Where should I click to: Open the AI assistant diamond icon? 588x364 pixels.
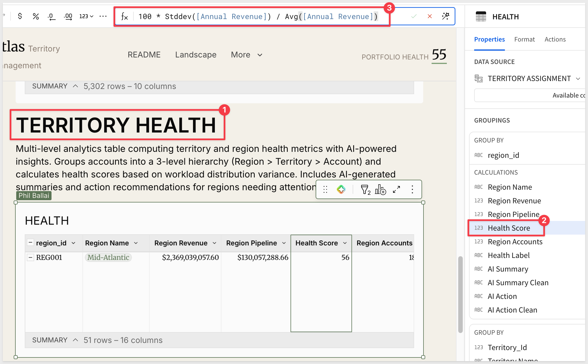(341, 189)
